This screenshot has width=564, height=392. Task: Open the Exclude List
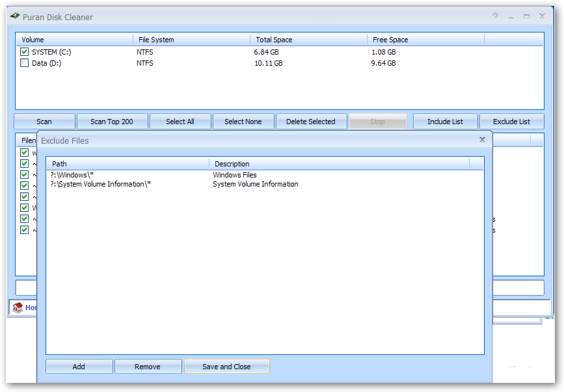coord(511,122)
